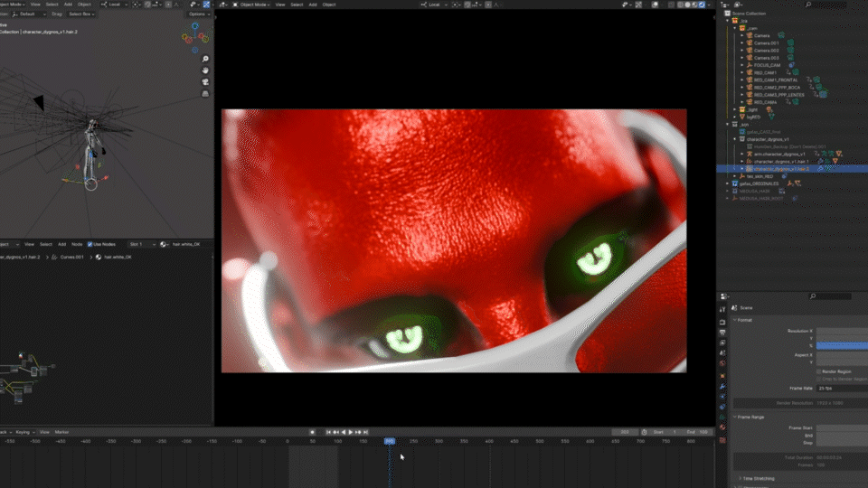Open the Output properties printer tab icon
Screen dimensions: 868x488
(x=722, y=333)
